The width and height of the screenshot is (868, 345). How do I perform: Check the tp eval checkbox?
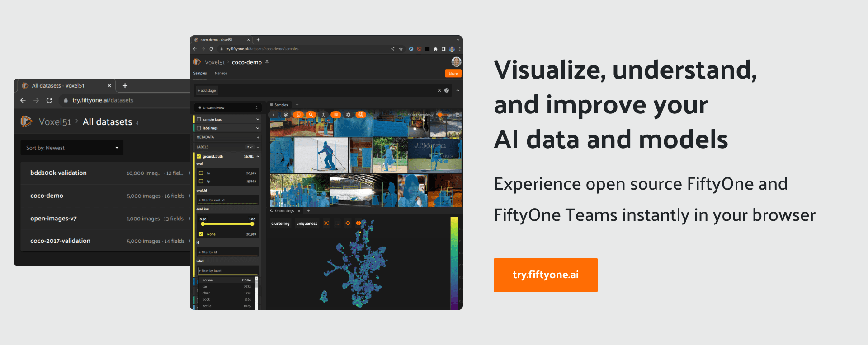click(x=201, y=182)
